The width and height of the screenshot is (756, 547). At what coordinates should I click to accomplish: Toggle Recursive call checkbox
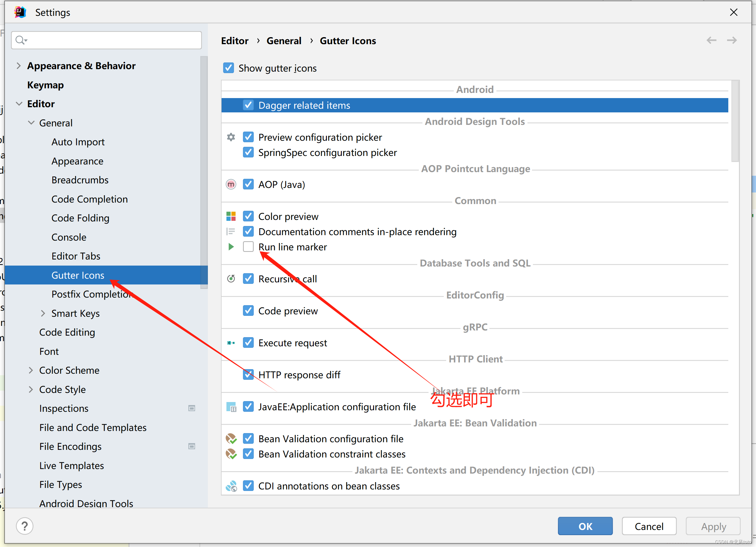coord(248,278)
